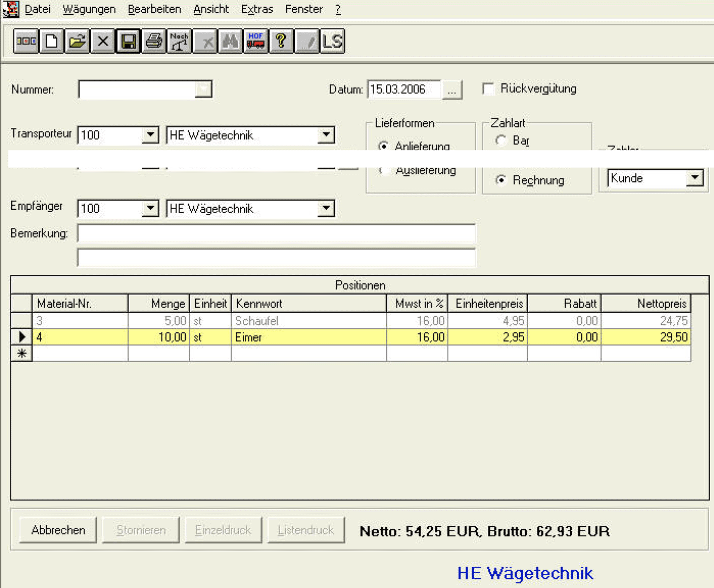Click the LS delivery note icon

[332, 41]
